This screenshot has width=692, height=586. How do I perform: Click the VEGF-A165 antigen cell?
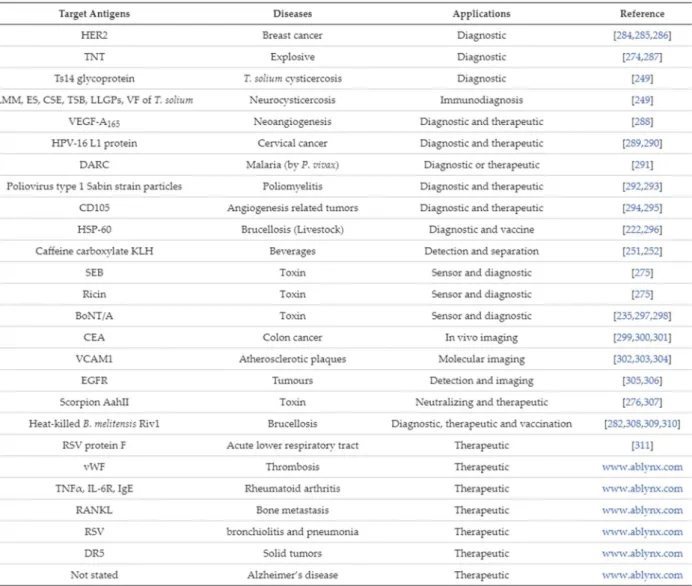94,122
